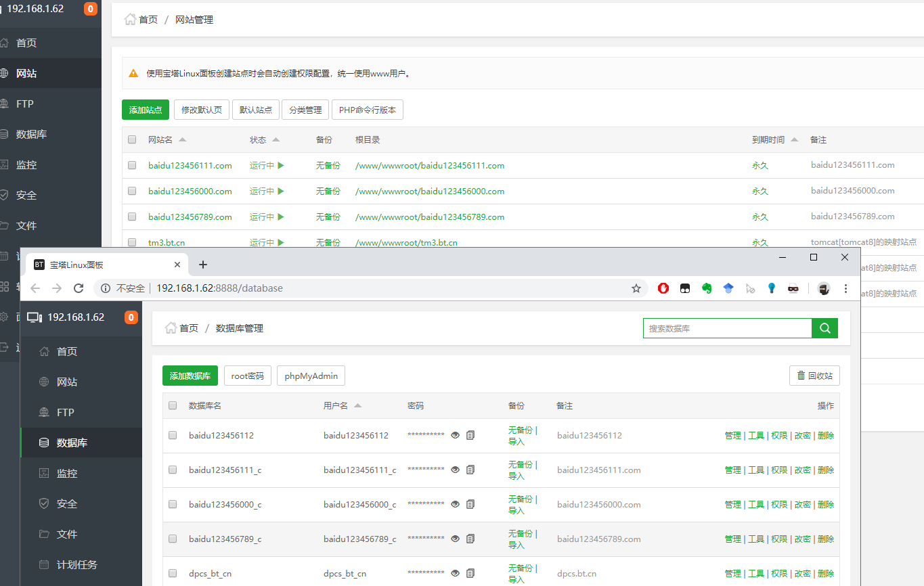
Task: Go forward in the front browser window
Action: tap(57, 288)
